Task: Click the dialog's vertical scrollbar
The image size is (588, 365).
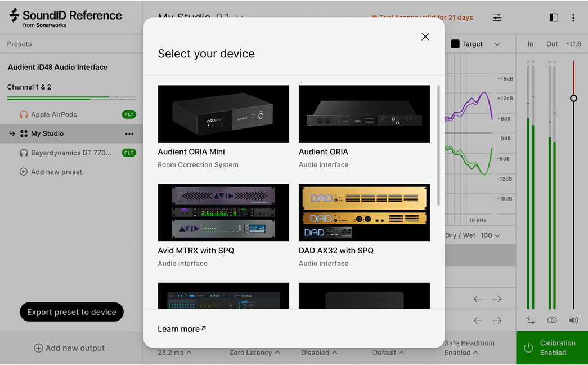Action: (x=438, y=145)
